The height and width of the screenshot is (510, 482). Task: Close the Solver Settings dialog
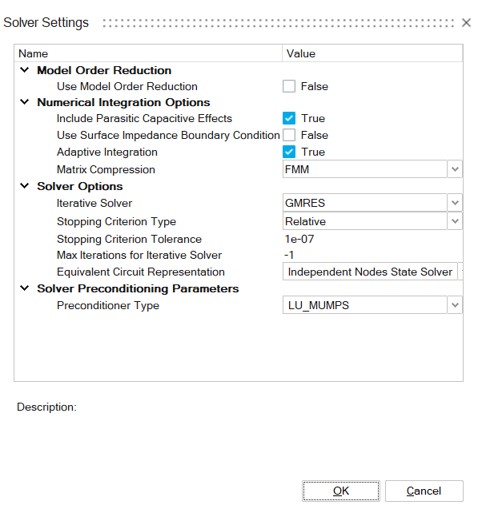[x=466, y=23]
